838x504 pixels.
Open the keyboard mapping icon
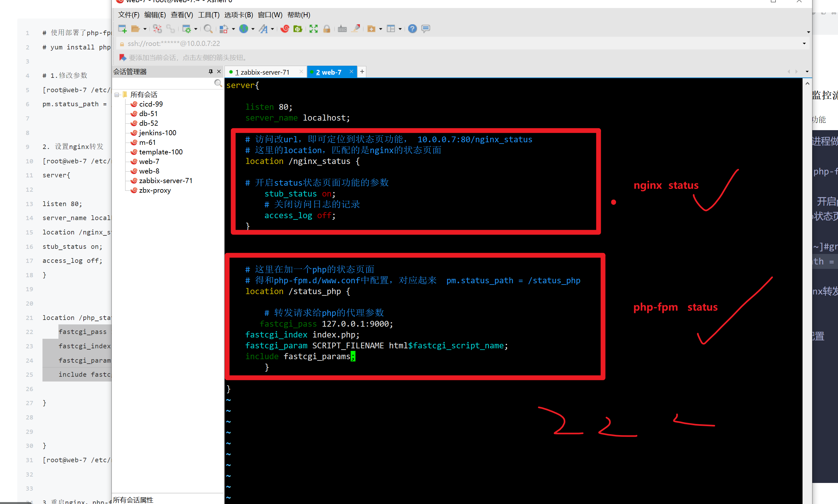(x=342, y=29)
